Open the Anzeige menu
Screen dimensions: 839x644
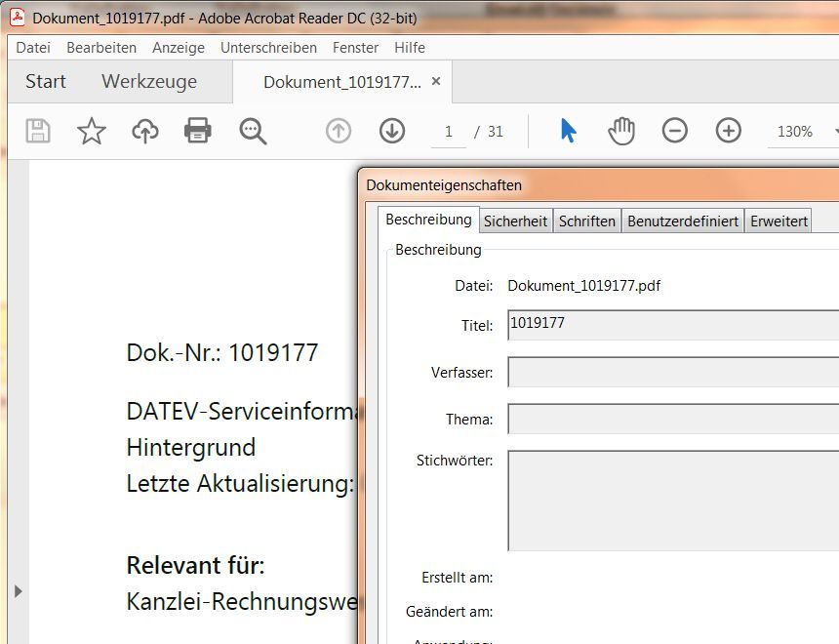pyautogui.click(x=179, y=47)
